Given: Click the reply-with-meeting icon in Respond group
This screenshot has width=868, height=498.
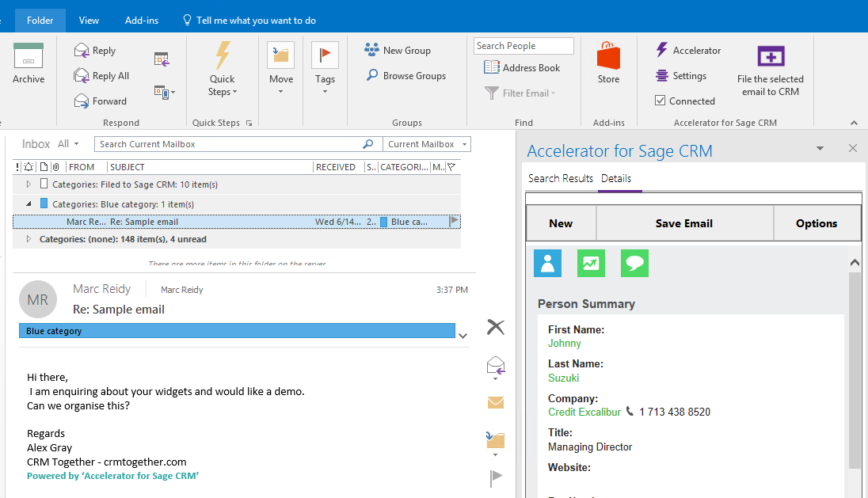Looking at the screenshot, I should (x=162, y=59).
